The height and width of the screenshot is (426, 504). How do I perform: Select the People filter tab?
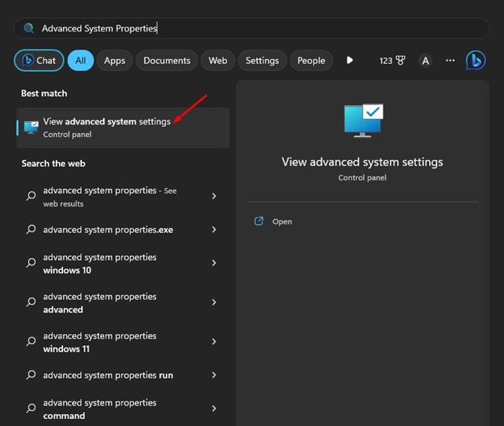point(311,61)
